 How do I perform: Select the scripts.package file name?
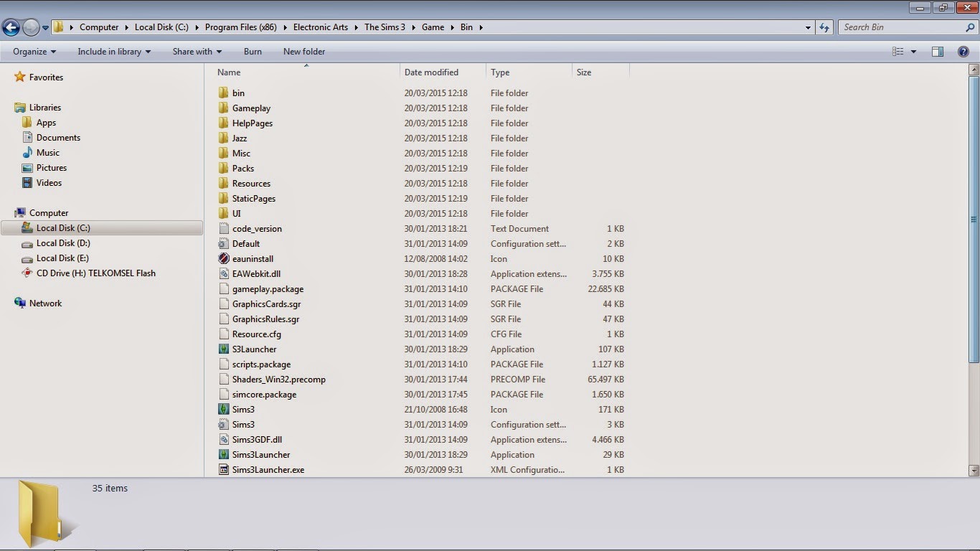click(x=261, y=364)
